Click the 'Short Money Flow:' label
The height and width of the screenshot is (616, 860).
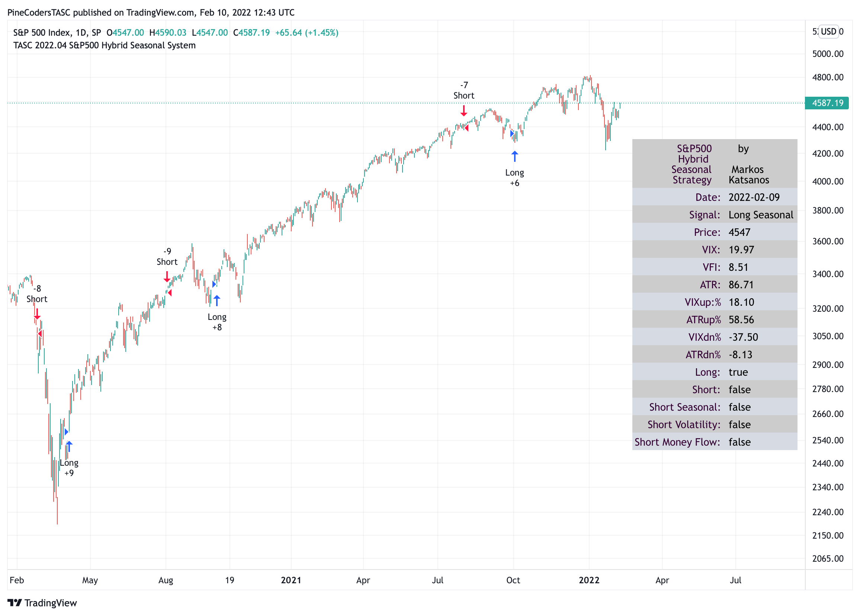(677, 442)
